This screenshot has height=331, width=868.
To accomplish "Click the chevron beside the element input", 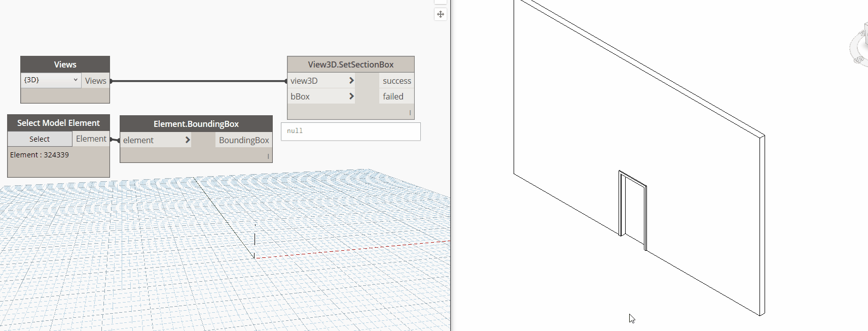I will (188, 140).
